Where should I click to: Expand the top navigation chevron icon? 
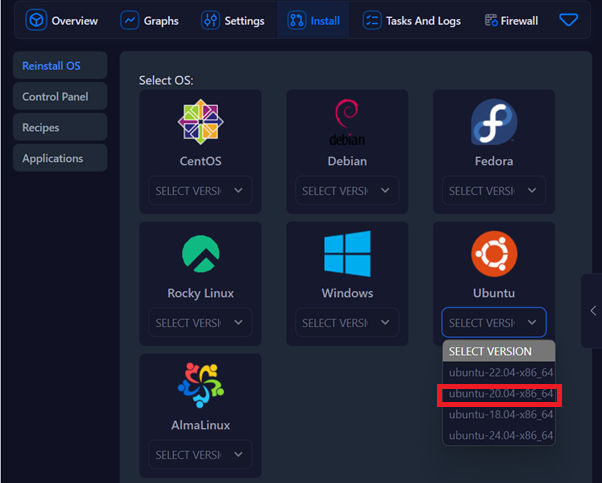click(568, 20)
